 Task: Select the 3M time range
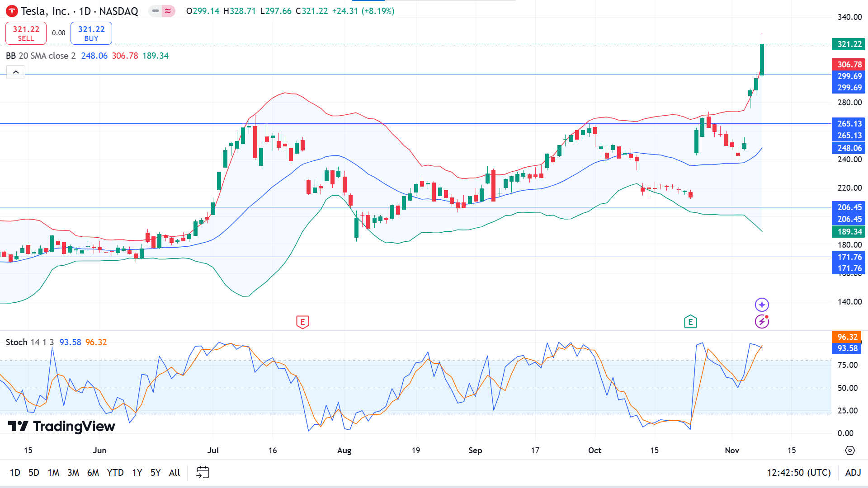coord(73,473)
